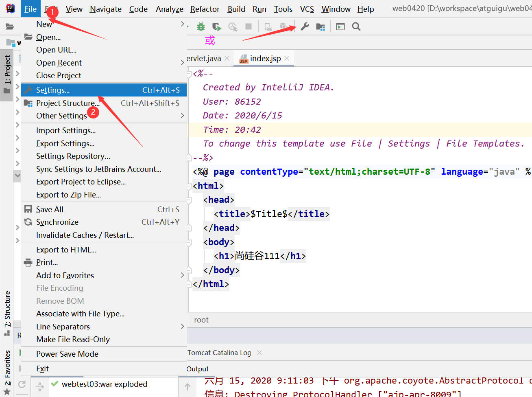Open the VCS menu
Screen dimensions: 532x397
coord(307,9)
